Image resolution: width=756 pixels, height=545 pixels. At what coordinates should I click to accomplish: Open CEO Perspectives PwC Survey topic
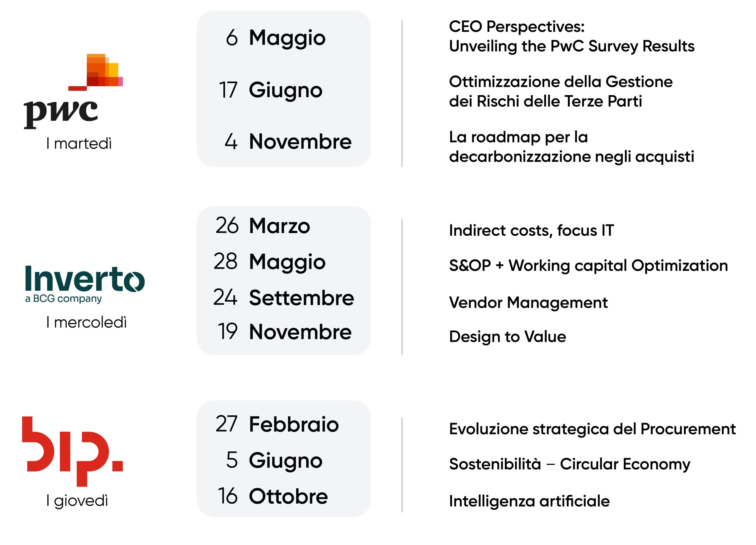(571, 36)
